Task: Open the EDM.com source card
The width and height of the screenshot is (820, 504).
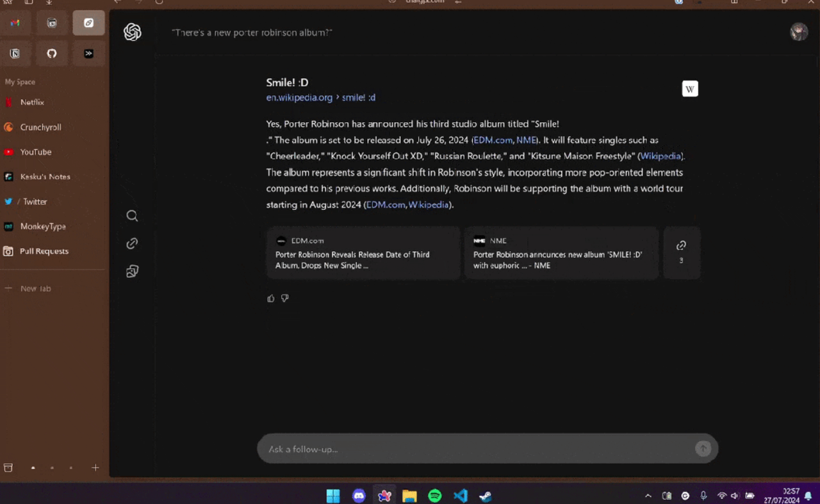Action: pos(363,253)
